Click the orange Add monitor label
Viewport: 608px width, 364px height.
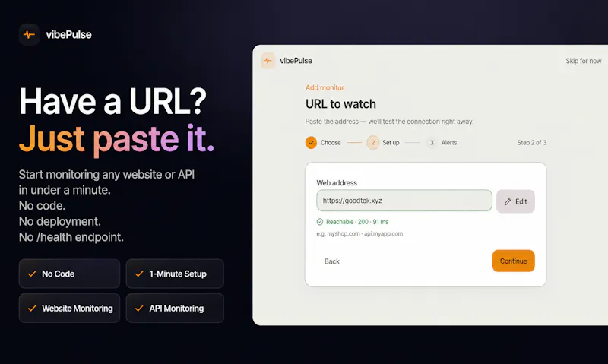pos(325,87)
